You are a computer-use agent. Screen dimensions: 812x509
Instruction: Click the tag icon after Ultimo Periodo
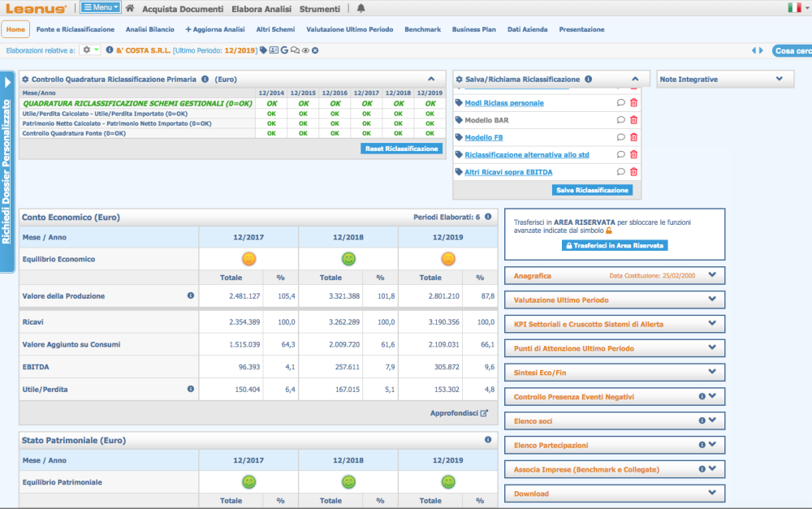263,50
